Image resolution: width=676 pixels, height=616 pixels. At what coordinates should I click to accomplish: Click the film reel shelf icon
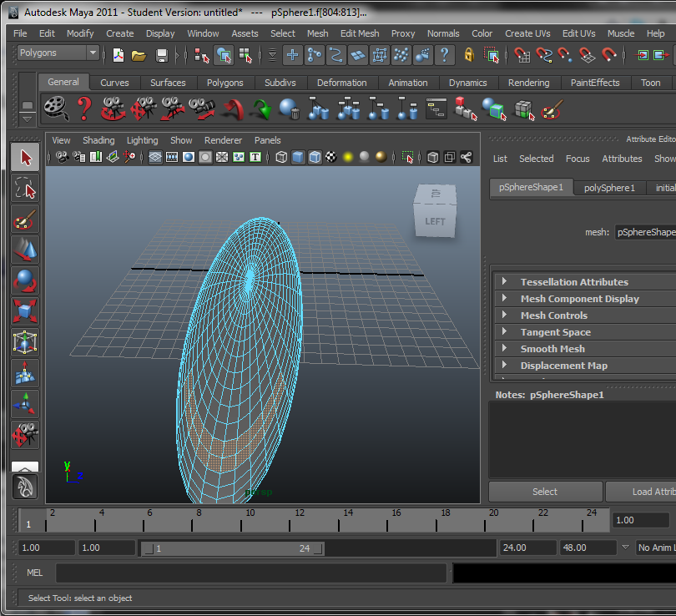57,109
